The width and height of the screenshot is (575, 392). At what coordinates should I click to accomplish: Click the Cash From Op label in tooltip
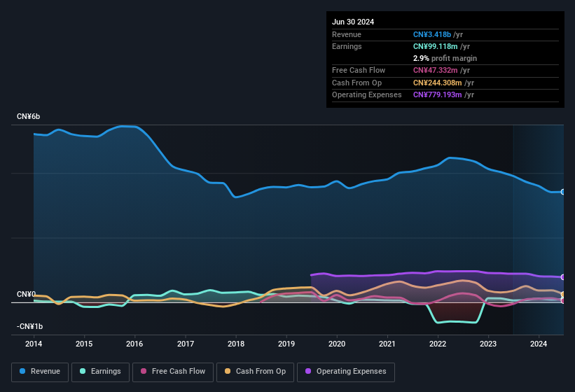pos(356,83)
